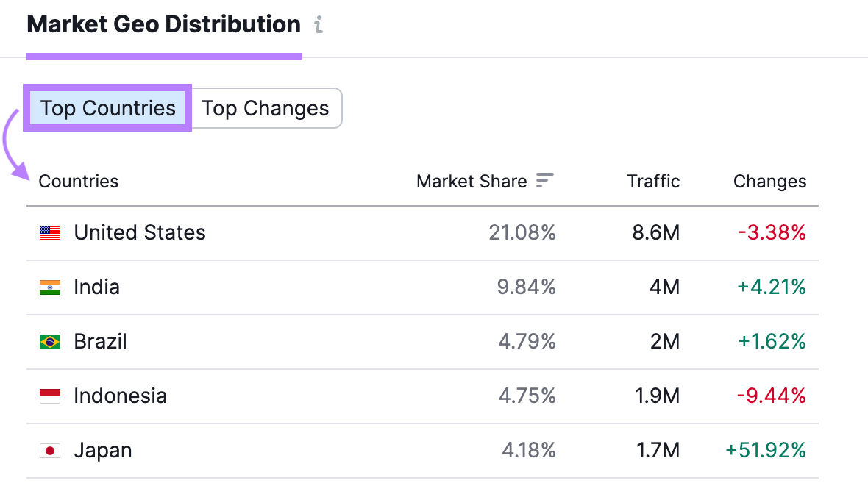Click the Brazil flag icon
This screenshot has height=500, width=868.
tap(49, 341)
